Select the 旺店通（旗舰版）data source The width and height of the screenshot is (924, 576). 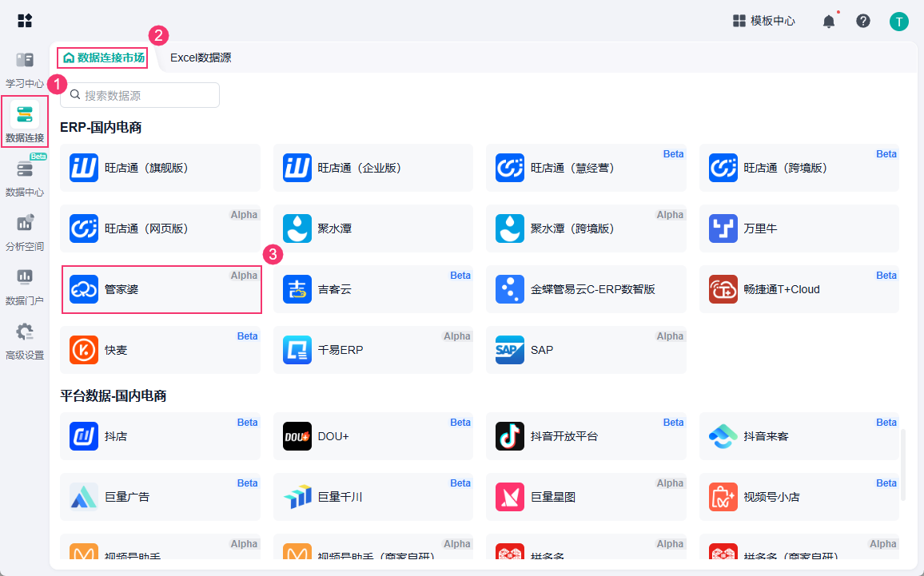click(161, 168)
